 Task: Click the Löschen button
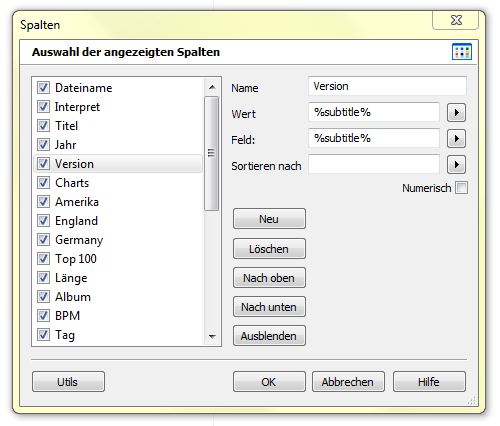pos(269,249)
